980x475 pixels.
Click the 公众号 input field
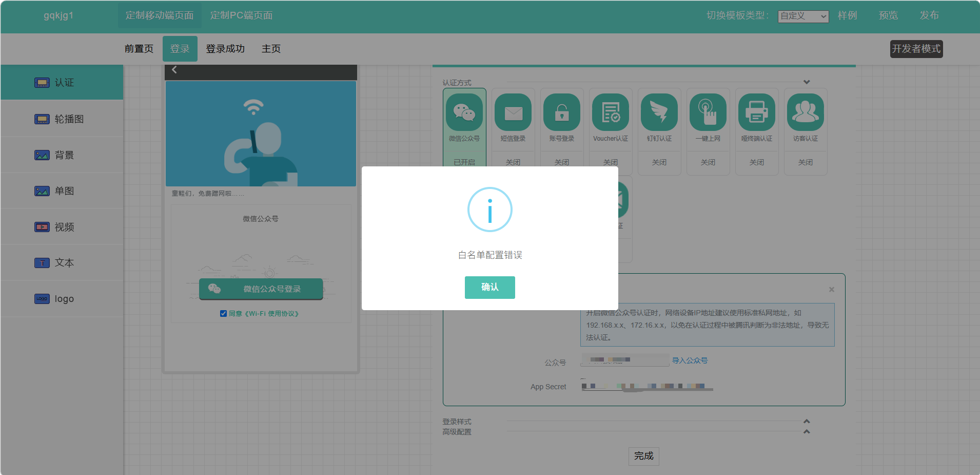point(625,360)
